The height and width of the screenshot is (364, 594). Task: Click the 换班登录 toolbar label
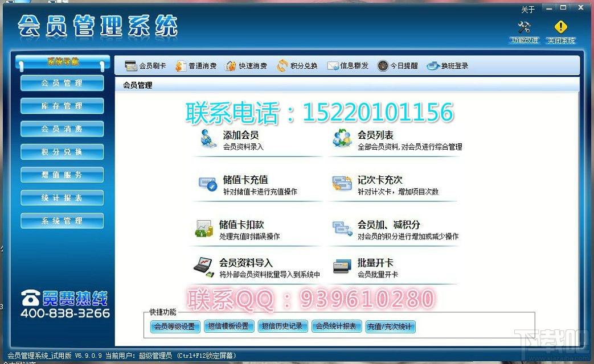tap(454, 66)
